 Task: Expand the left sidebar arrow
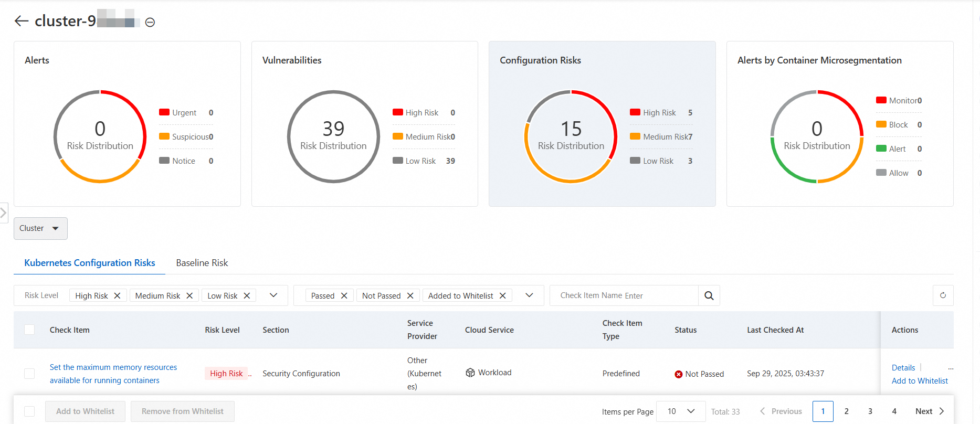pos(4,213)
